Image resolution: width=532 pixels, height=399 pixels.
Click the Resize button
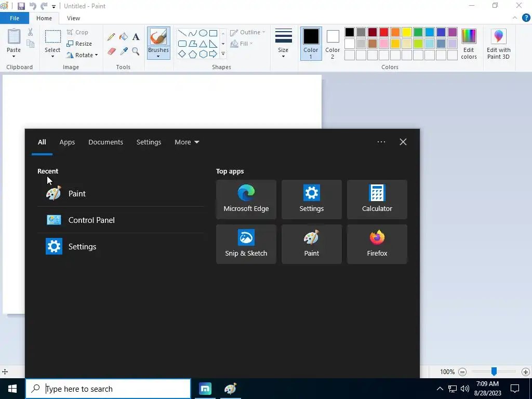point(79,44)
